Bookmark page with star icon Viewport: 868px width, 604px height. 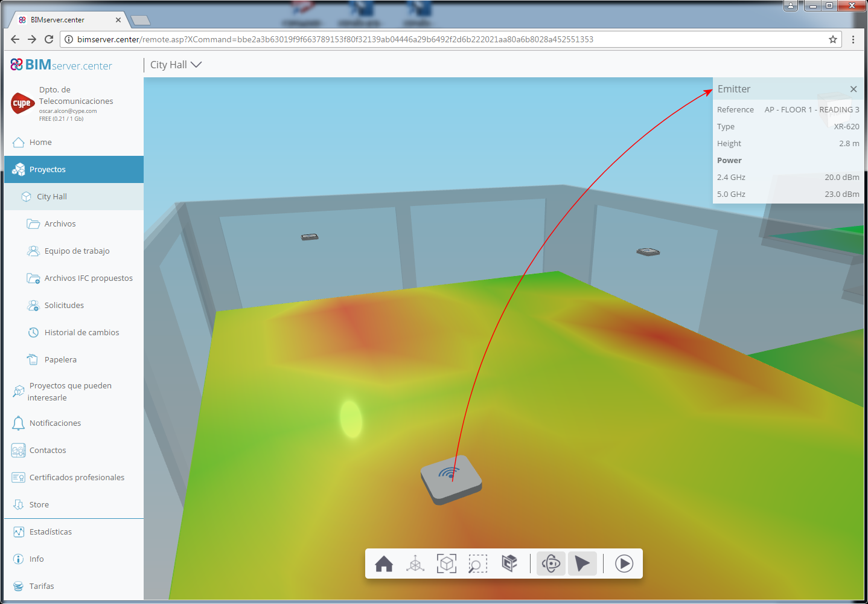(833, 39)
